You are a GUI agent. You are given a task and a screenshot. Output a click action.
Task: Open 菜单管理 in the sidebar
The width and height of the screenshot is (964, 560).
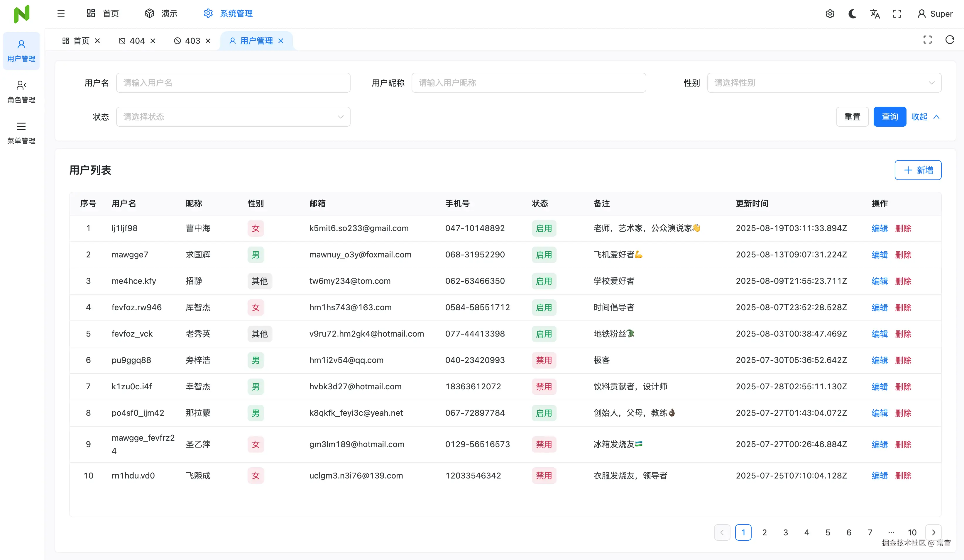click(21, 133)
